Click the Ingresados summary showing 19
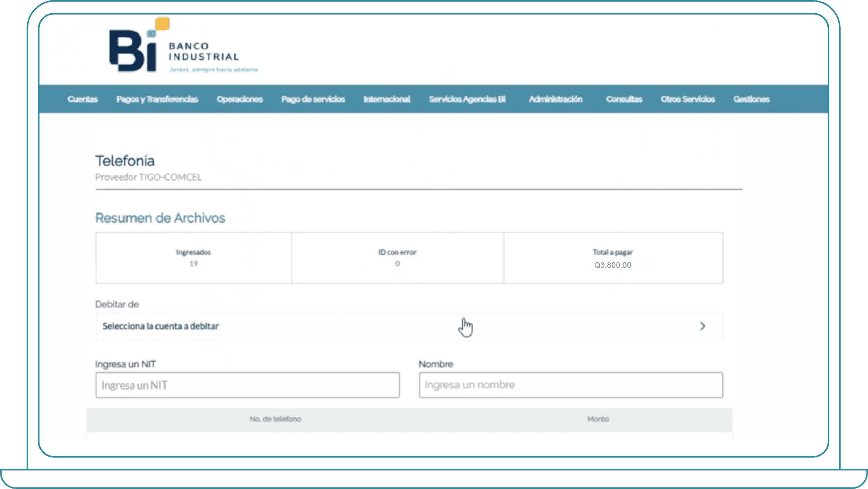Screen dimensions: 868x489 [193, 258]
